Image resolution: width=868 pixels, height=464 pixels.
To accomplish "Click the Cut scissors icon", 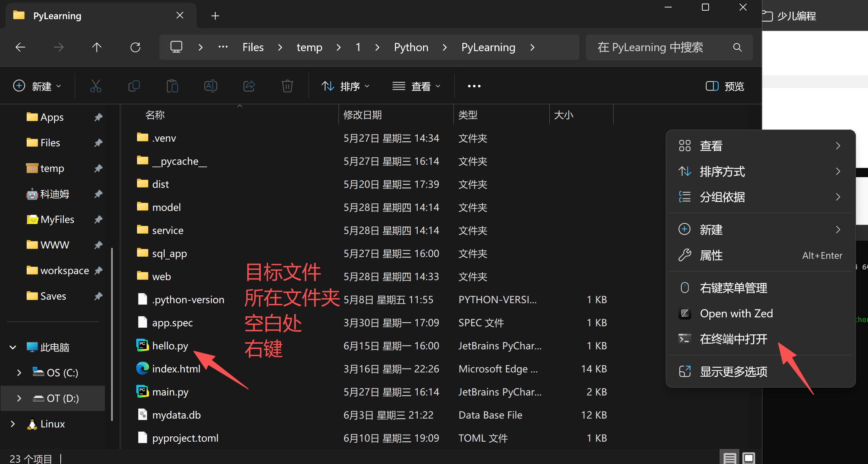I will pos(95,86).
